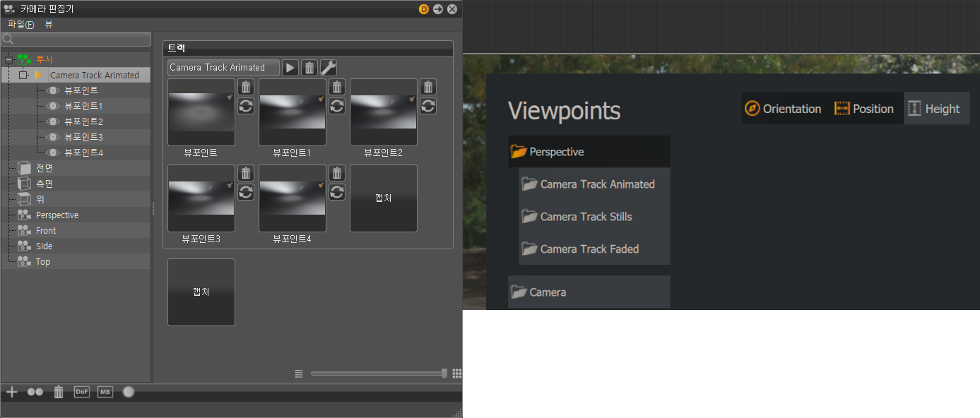The height and width of the screenshot is (418, 980).
Task: Click the arrow undock icon in title bar
Action: coord(438,9)
